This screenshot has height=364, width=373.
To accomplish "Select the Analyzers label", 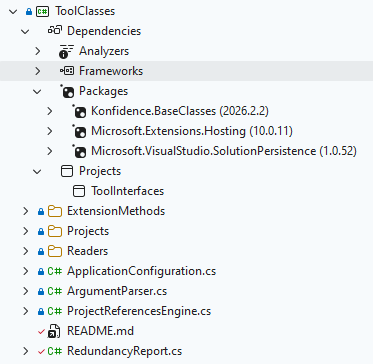I will point(104,51).
